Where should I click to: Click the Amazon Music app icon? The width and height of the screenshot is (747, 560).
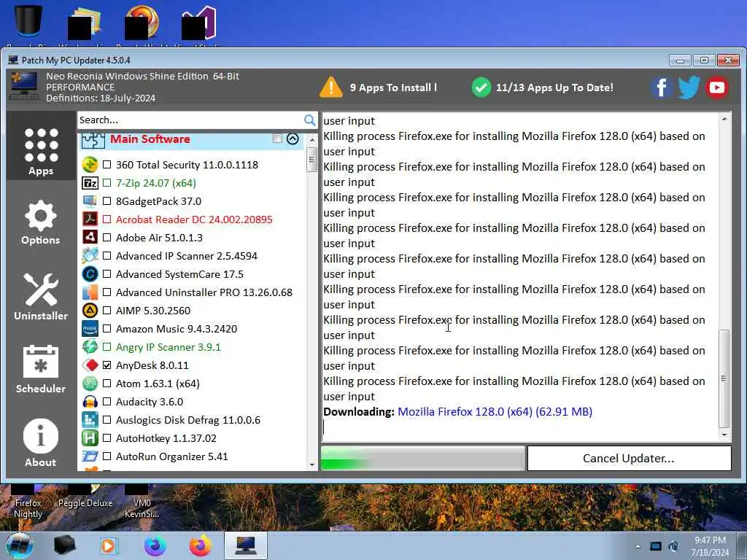tap(90, 329)
